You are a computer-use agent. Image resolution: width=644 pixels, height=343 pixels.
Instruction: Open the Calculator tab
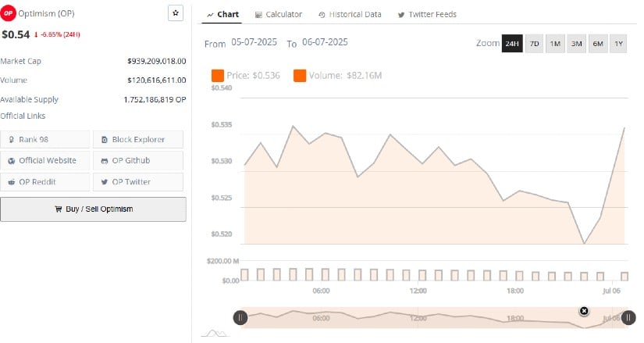(x=279, y=14)
